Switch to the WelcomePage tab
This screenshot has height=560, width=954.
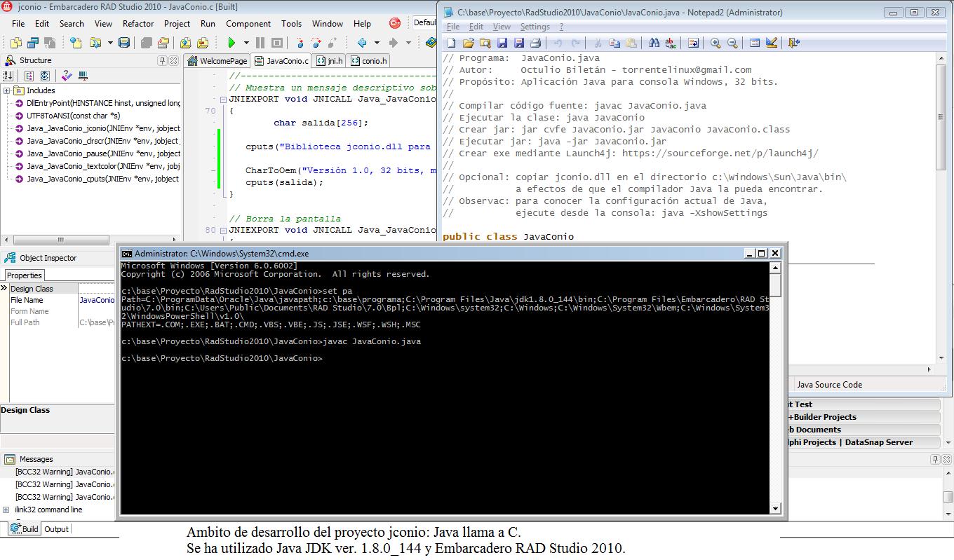217,61
